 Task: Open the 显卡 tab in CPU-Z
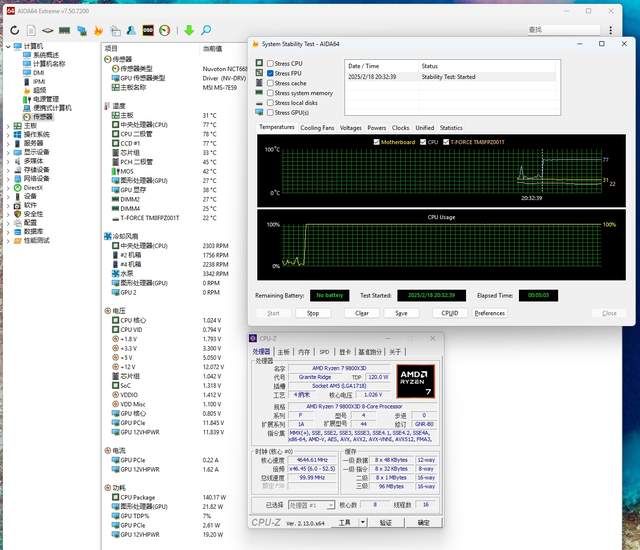345,352
